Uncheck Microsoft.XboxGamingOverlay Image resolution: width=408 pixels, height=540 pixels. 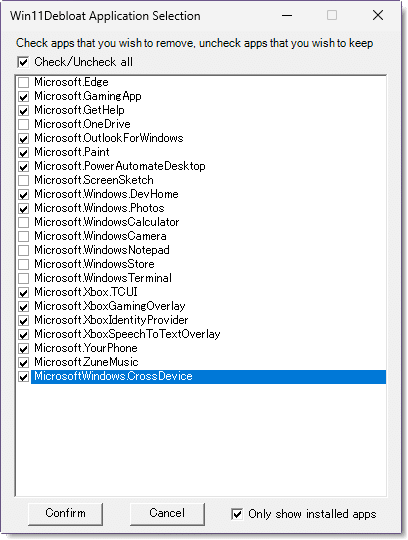[23, 307]
